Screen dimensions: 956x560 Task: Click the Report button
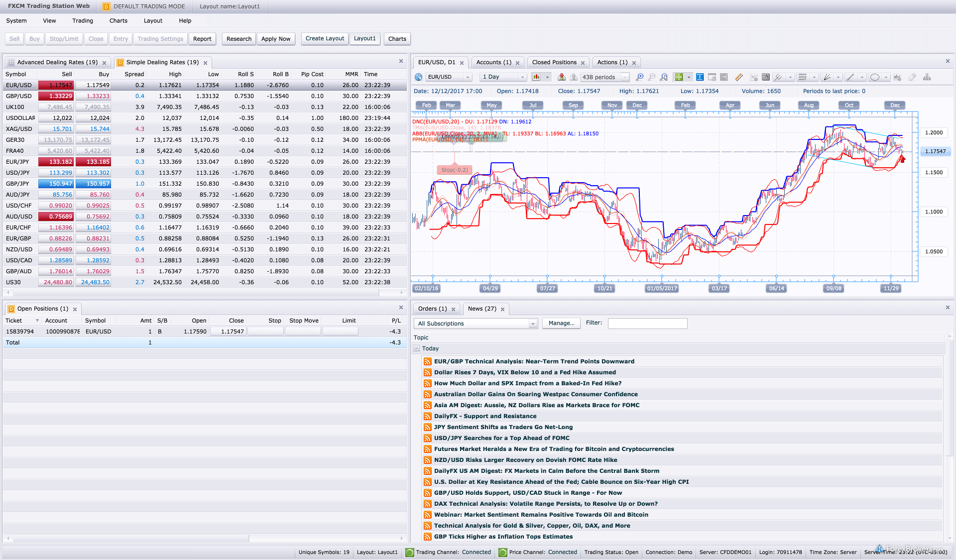[x=202, y=39]
